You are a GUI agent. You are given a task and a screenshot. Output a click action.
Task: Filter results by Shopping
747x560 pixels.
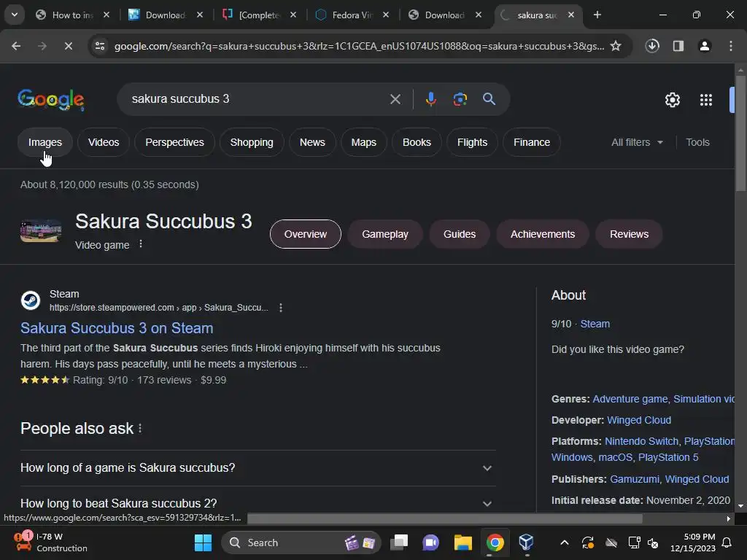pos(252,142)
